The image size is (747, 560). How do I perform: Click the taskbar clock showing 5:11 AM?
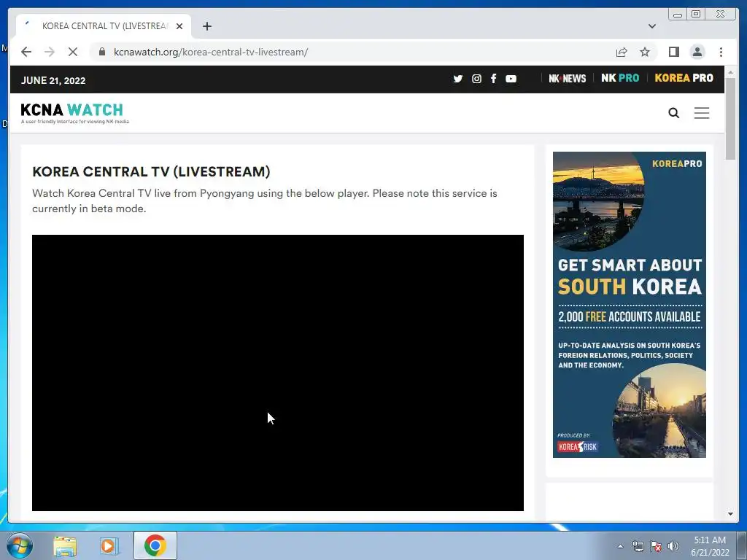710,546
